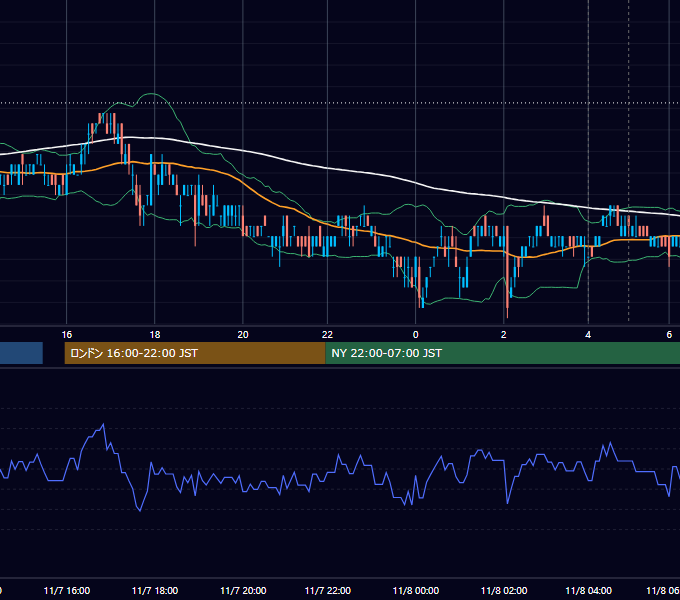Click the 11/8 04:00 date label
Screen dimensions: 680x600
click(x=588, y=590)
